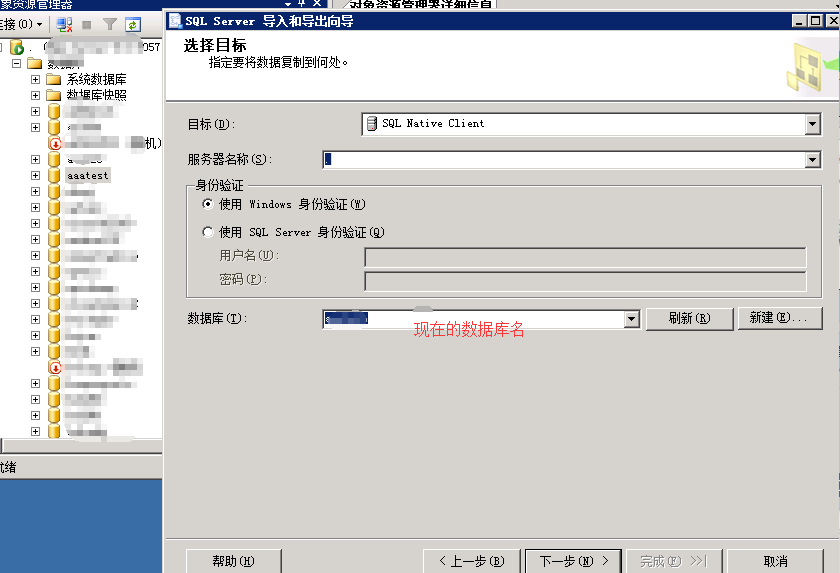
Task: Click the disconnect server toolbar icon
Action: click(x=64, y=25)
